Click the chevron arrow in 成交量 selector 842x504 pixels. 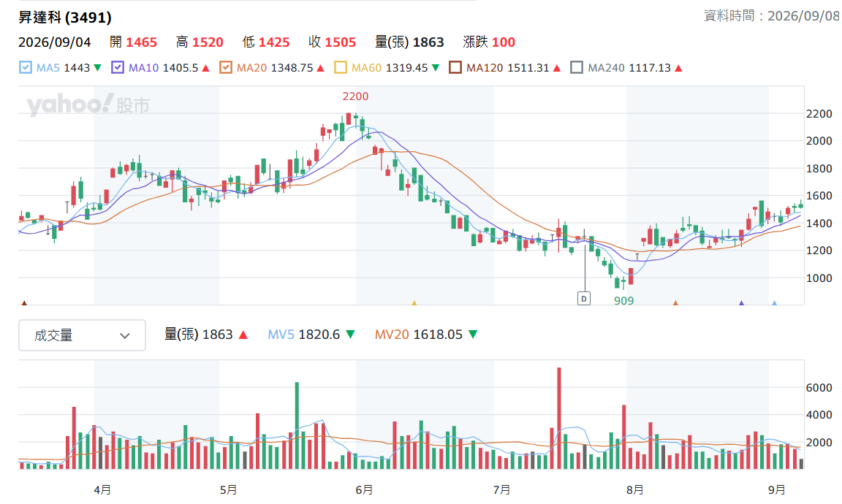(x=124, y=336)
